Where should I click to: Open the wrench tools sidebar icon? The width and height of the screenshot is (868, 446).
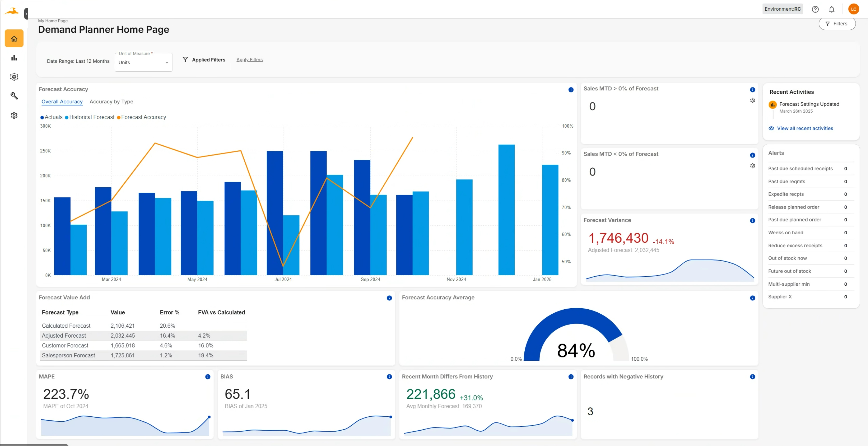tap(14, 96)
